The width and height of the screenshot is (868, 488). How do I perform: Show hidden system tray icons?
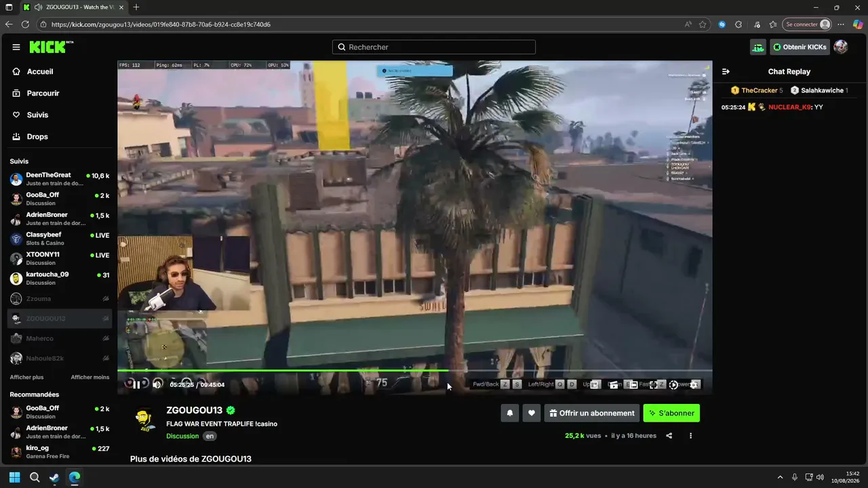tap(780, 477)
